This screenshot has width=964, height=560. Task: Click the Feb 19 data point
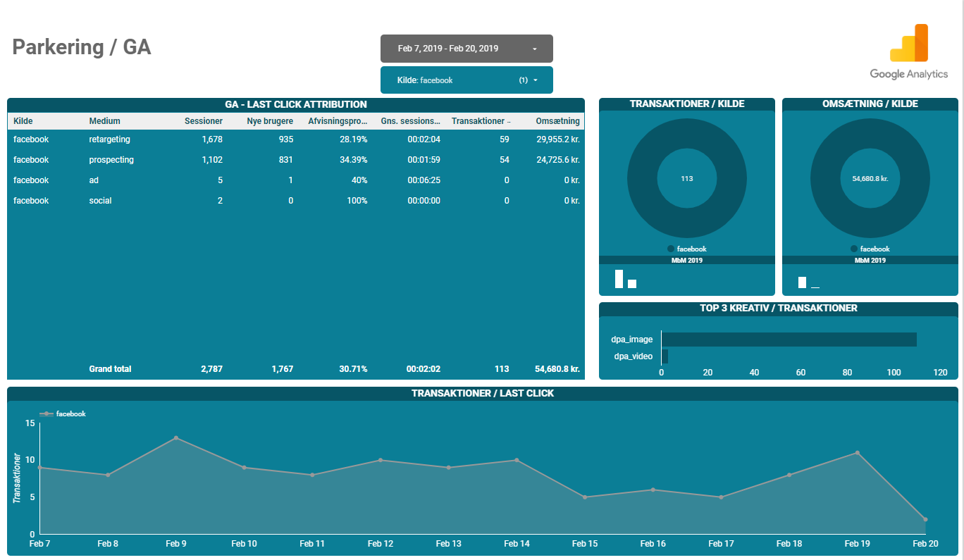click(x=858, y=453)
